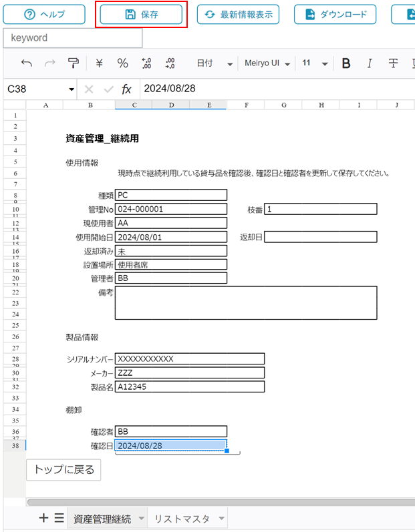
Task: Select the 確認者 cell containing BB
Action: (171, 431)
